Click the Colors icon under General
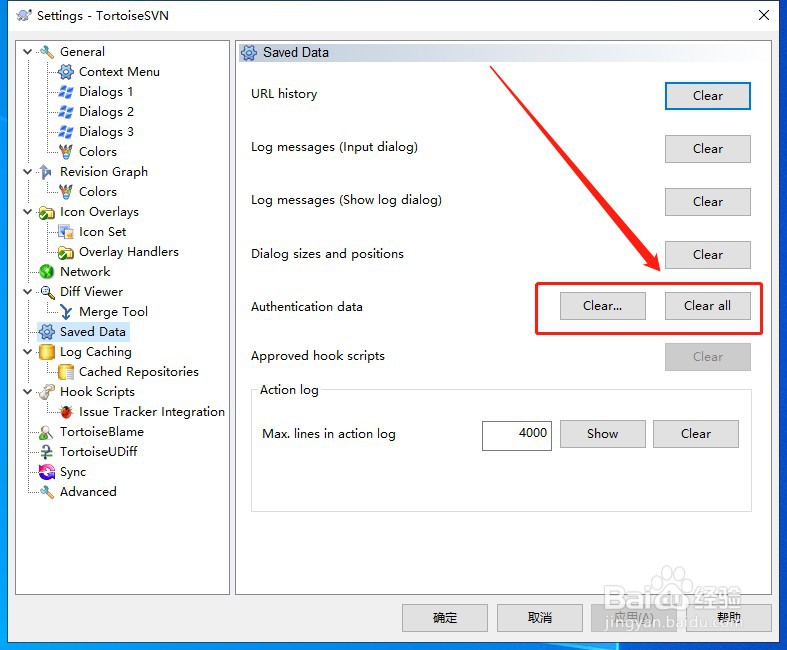Screen dimensions: 787x650 pyautogui.click(x=66, y=152)
